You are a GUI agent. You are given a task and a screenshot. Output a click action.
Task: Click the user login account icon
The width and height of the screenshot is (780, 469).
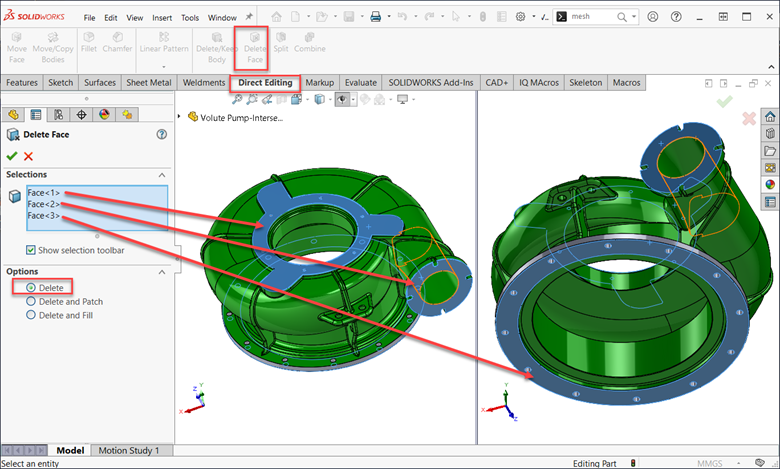click(x=653, y=17)
